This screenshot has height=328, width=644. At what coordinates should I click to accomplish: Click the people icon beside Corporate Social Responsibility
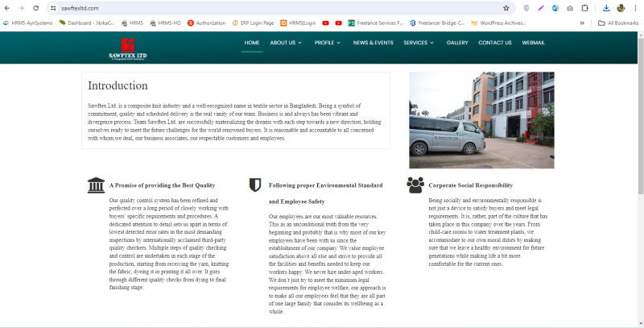point(415,185)
